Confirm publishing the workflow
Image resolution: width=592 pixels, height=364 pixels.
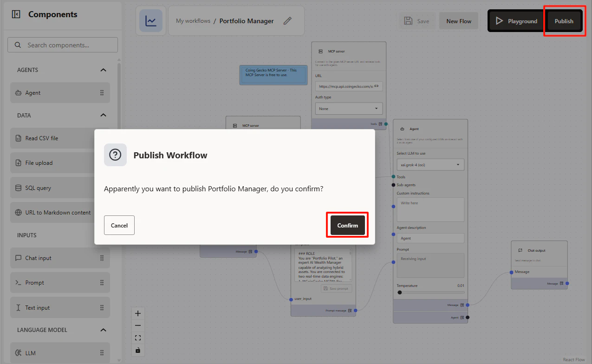click(348, 225)
